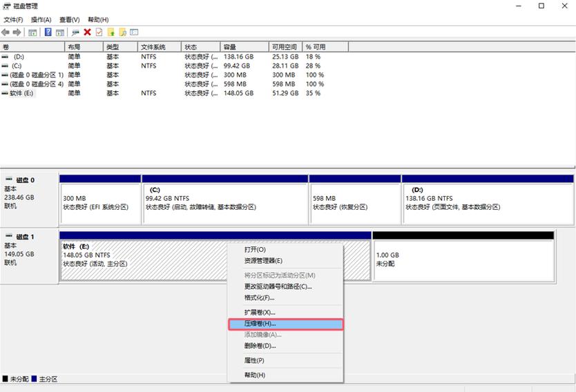
Task: Select the (磁盘 0 磁盘分区 4) volume row
Action: pos(37,84)
